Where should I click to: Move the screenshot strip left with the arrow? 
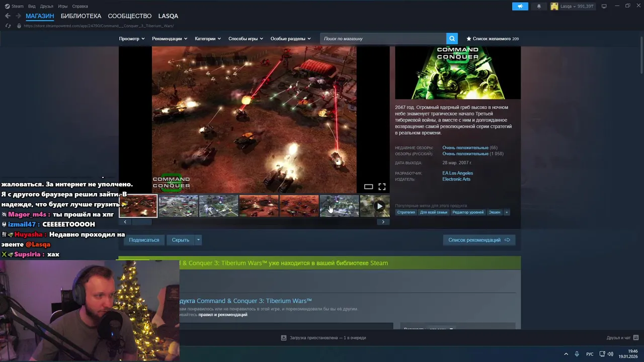125,222
